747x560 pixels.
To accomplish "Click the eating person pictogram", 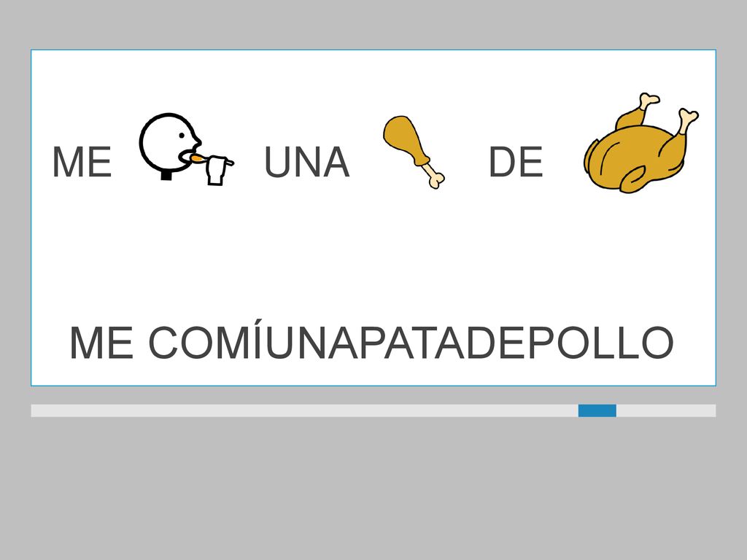I will tap(186, 149).
